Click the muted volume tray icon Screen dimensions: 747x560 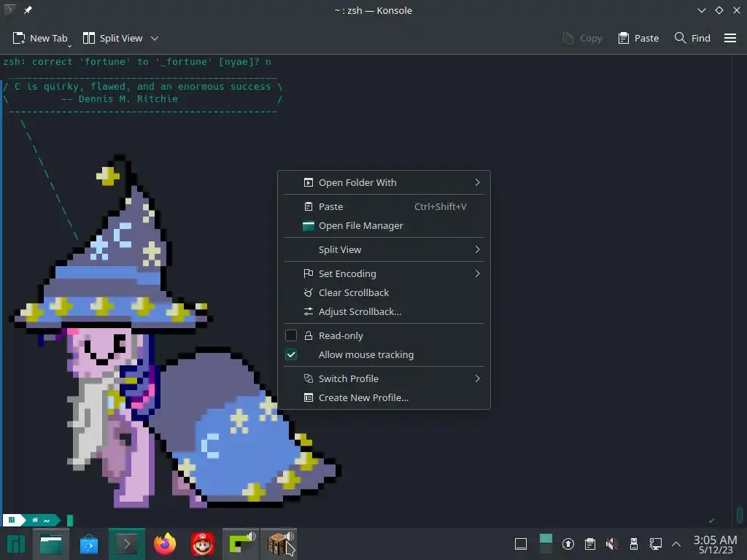(x=612, y=544)
